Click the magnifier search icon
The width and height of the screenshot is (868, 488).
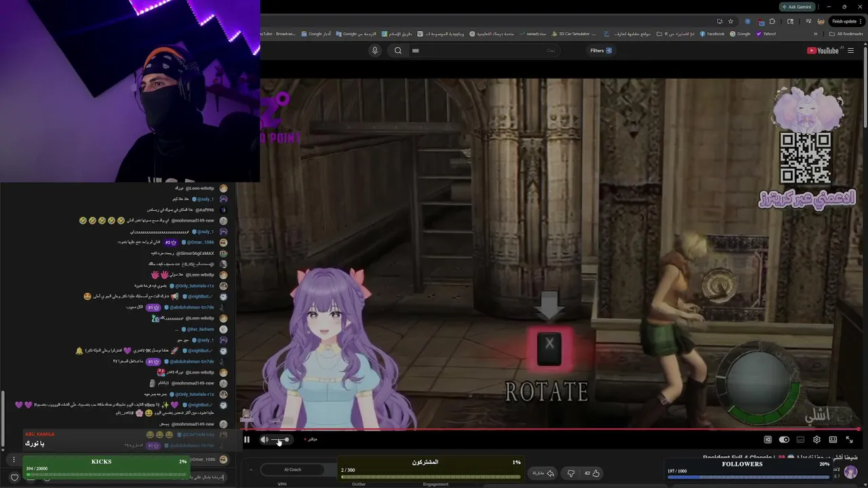click(x=398, y=50)
